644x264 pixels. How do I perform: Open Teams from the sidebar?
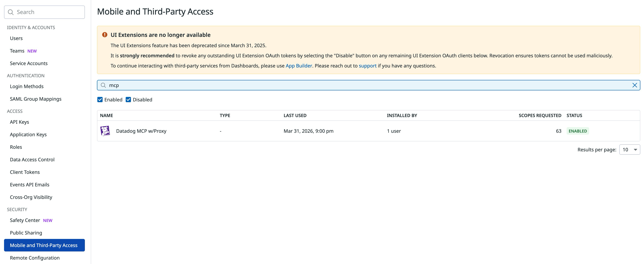coord(17,51)
